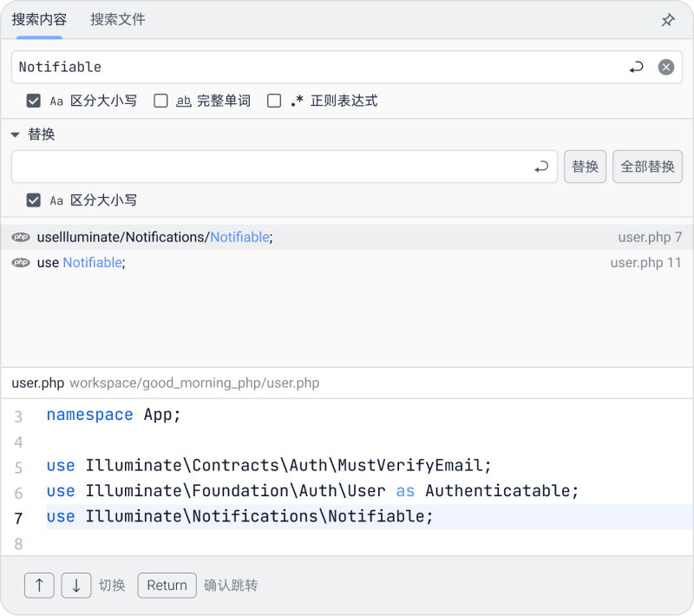The image size is (694, 616).
Task: Click the ab whole-word icon
Action: pyautogui.click(x=183, y=102)
